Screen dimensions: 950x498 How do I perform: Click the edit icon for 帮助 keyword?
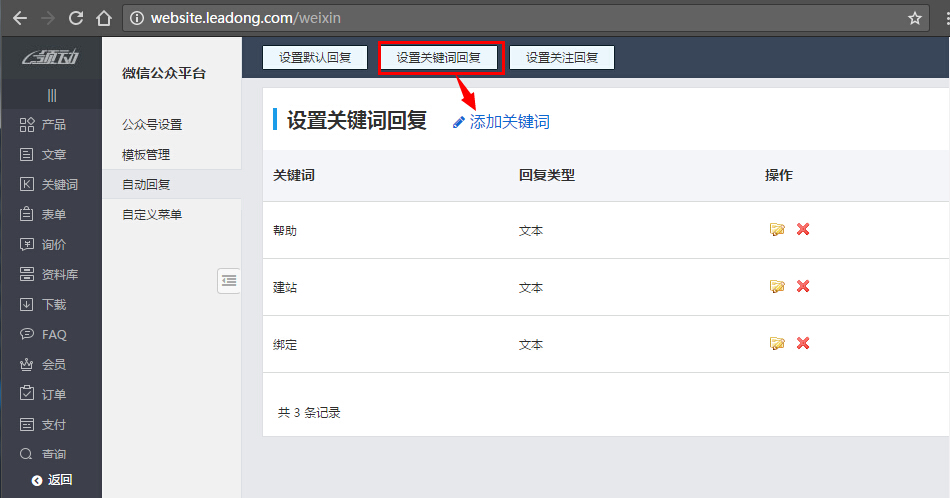(777, 230)
